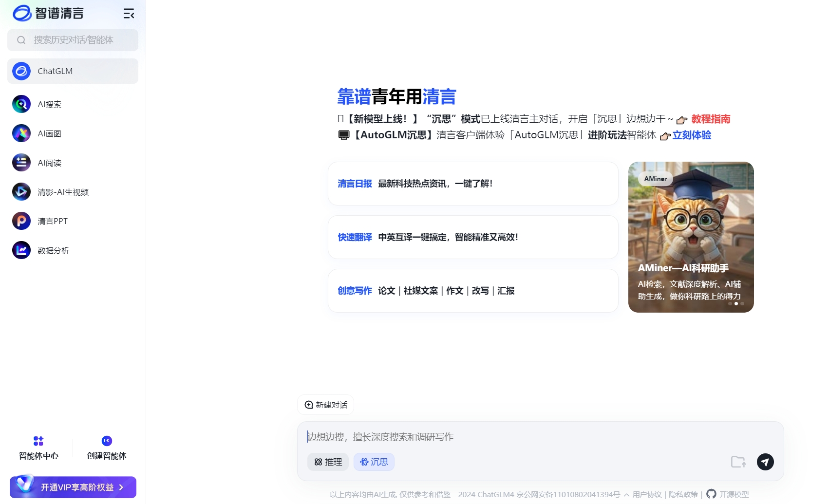Open 开源模型 link in footer
The height and width of the screenshot is (504, 829).
(734, 495)
